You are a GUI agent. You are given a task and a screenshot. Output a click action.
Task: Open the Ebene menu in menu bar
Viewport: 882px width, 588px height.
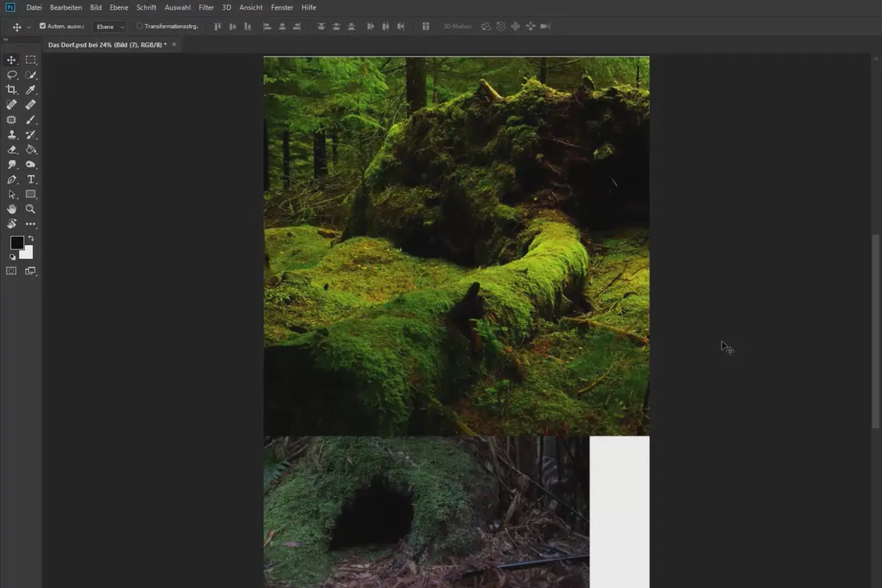(x=119, y=7)
